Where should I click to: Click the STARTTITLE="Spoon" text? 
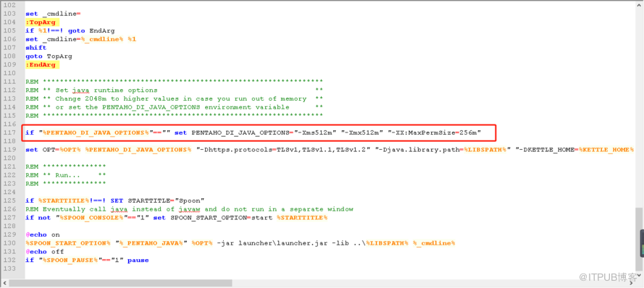[x=167, y=200]
